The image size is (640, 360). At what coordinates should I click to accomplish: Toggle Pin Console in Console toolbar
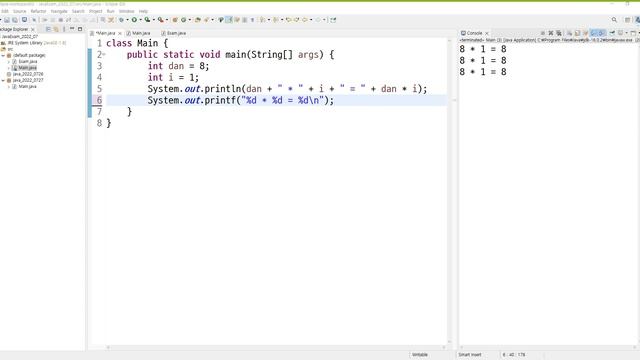(612, 33)
